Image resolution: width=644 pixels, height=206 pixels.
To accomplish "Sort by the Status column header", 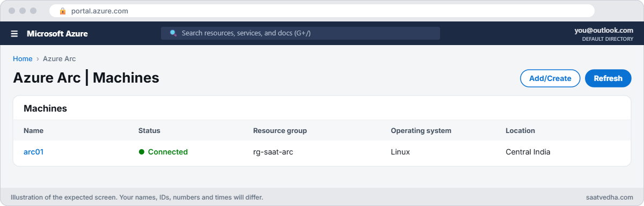I will pyautogui.click(x=149, y=130).
